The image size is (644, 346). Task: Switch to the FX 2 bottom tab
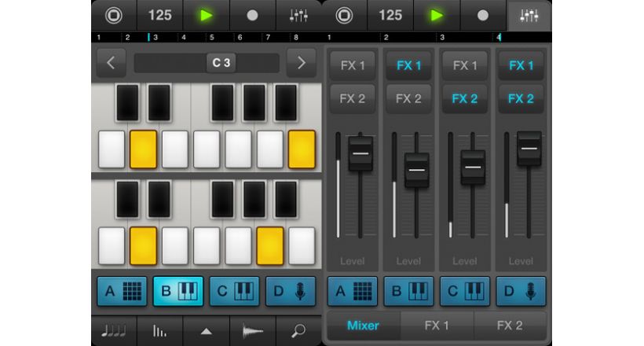coord(510,326)
